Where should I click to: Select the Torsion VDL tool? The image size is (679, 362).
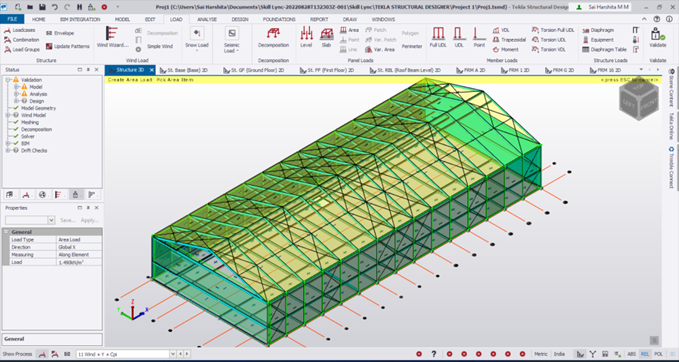pyautogui.click(x=549, y=49)
